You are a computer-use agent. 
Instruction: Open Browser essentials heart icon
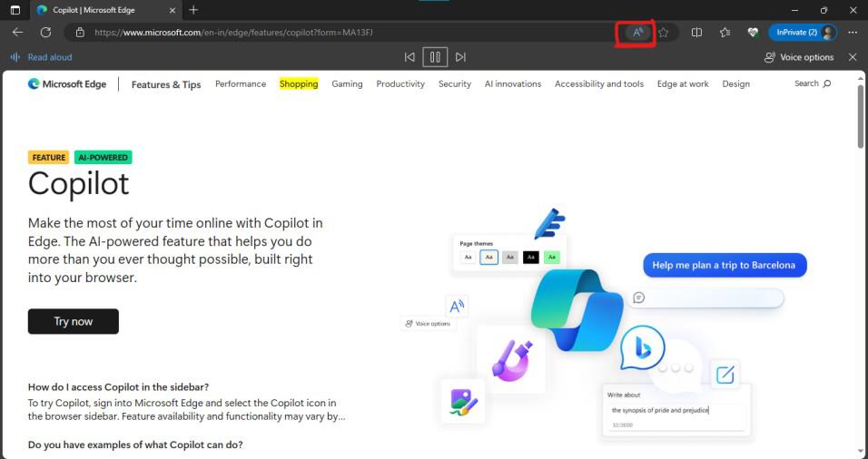(753, 33)
